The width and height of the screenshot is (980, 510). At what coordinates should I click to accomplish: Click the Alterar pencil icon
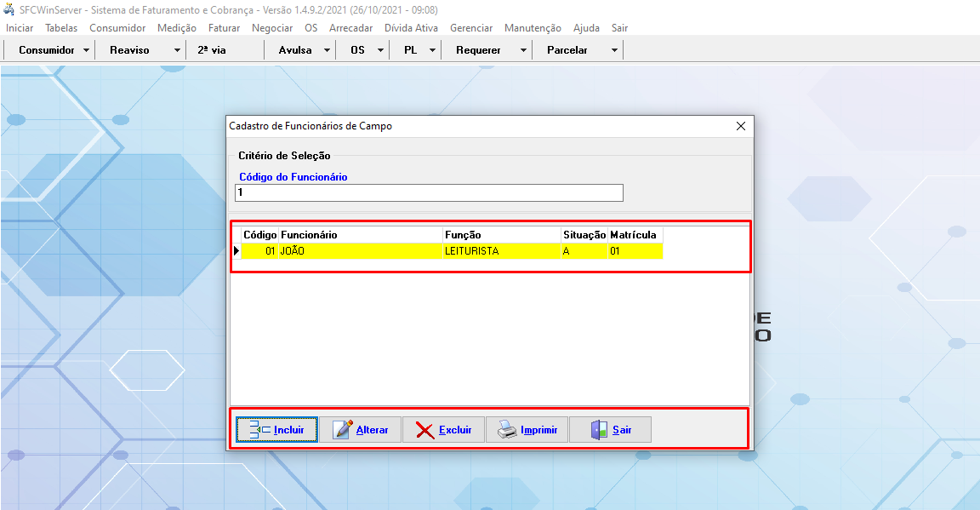[343, 430]
